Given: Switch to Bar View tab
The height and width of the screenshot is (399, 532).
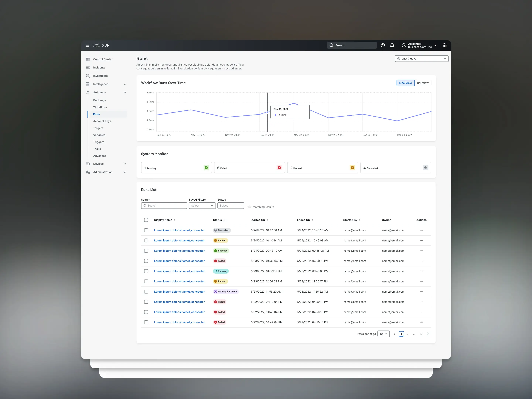Looking at the screenshot, I should point(423,83).
